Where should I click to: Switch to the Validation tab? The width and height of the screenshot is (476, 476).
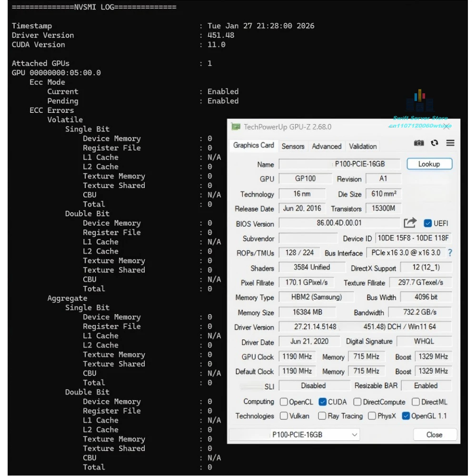click(x=363, y=146)
